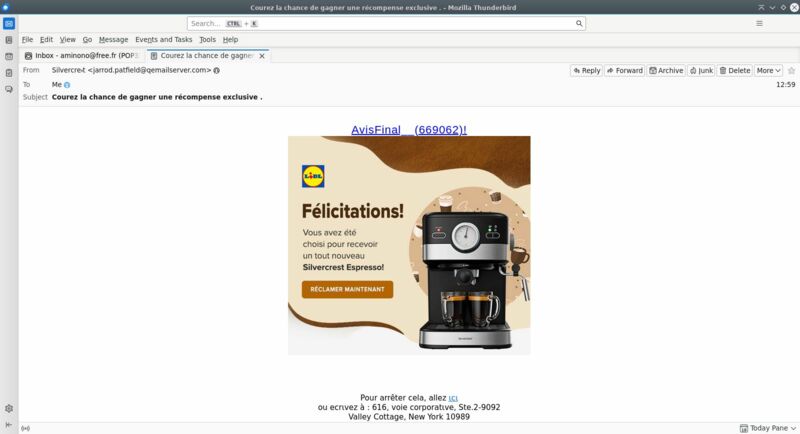Click the application icon in title bar
The width and height of the screenshot is (800, 434).
(6, 7)
